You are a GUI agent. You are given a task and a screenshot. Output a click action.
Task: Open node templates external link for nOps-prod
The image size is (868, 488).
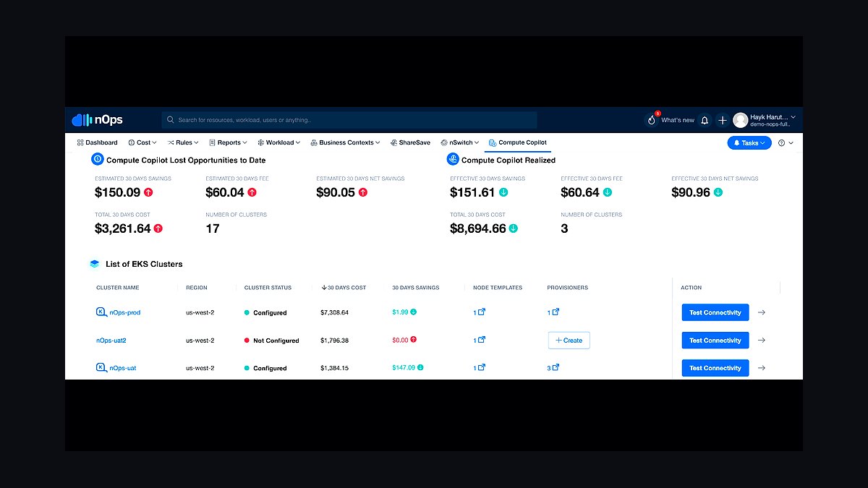tap(482, 312)
